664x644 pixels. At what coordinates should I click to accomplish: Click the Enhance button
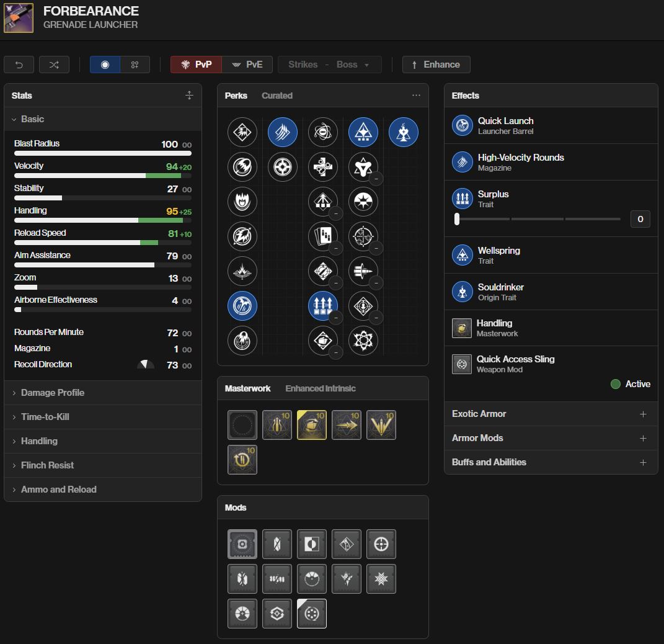pyautogui.click(x=436, y=65)
